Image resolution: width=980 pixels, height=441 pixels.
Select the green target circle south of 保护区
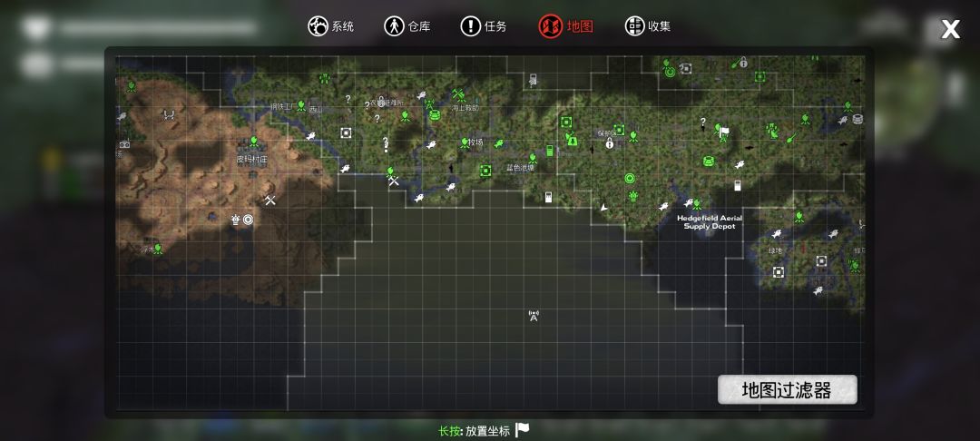[630, 179]
